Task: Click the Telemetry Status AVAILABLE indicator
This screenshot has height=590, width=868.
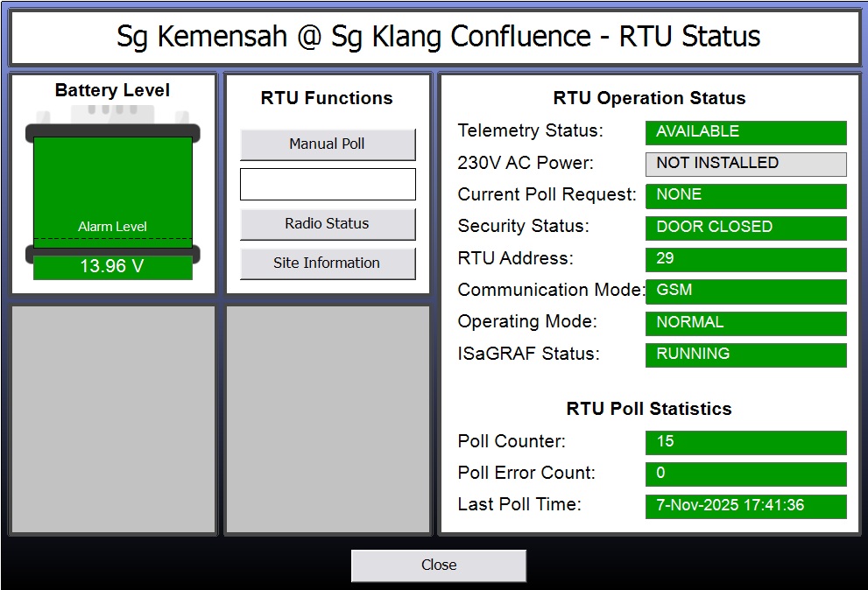Action: coord(745,132)
